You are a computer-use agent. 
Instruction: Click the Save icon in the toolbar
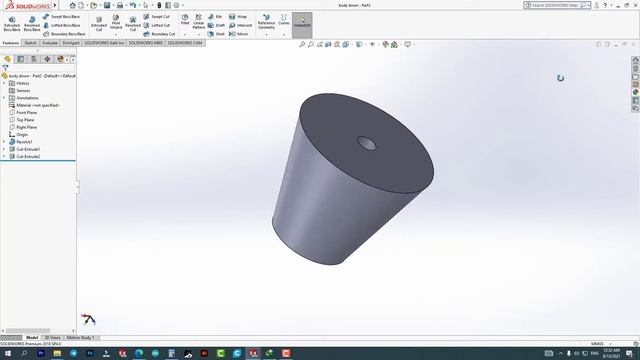[x=107, y=5]
